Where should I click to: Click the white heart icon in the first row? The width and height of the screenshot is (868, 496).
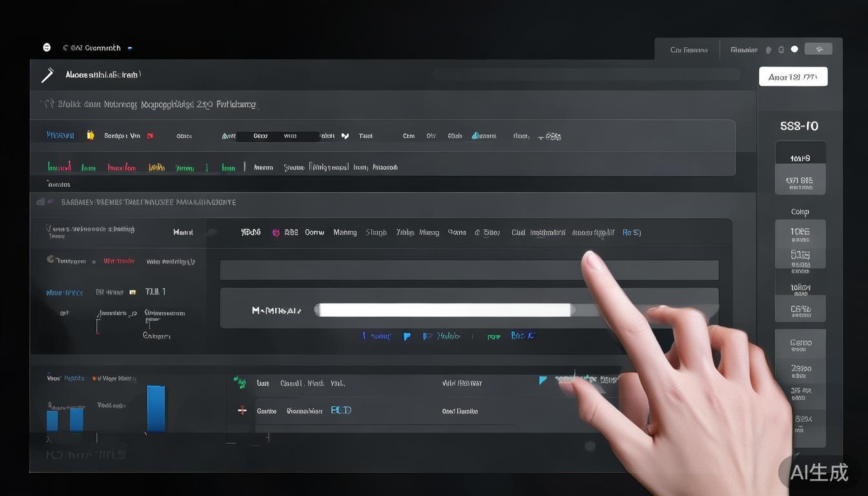[345, 136]
